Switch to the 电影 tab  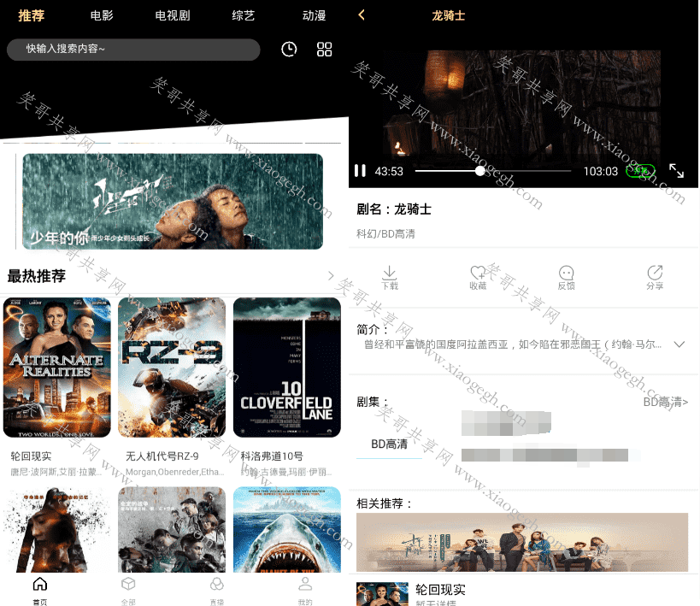coord(102,15)
